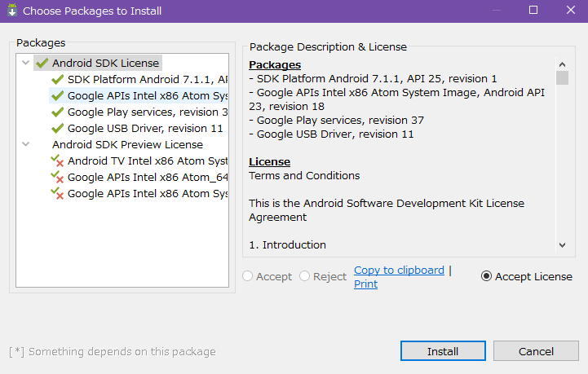Image resolution: width=588 pixels, height=374 pixels.
Task: Close the Choose Packages to Install dialog
Action: click(571, 10)
